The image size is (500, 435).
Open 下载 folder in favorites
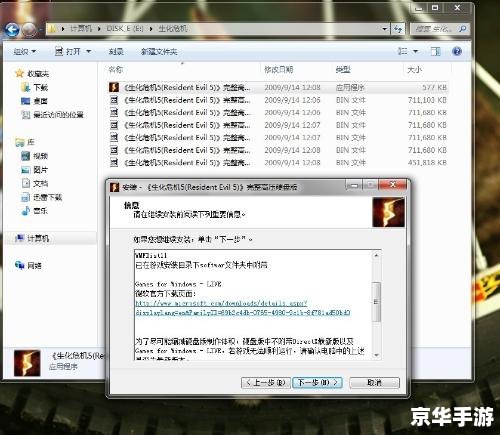coord(35,87)
